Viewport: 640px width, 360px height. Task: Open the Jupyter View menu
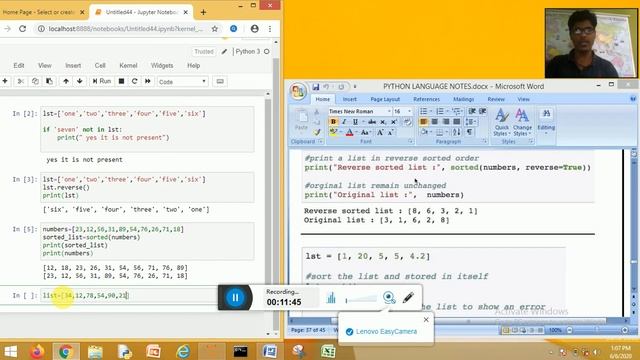pyautogui.click(x=44, y=65)
